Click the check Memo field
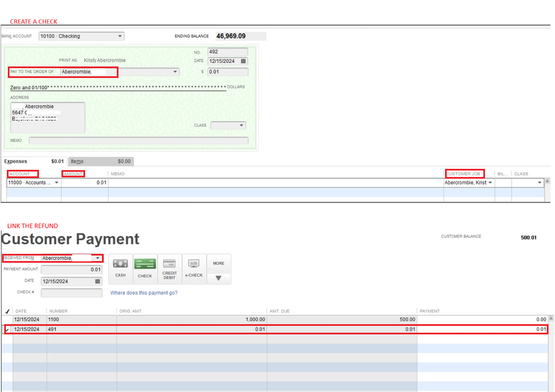 (x=138, y=140)
